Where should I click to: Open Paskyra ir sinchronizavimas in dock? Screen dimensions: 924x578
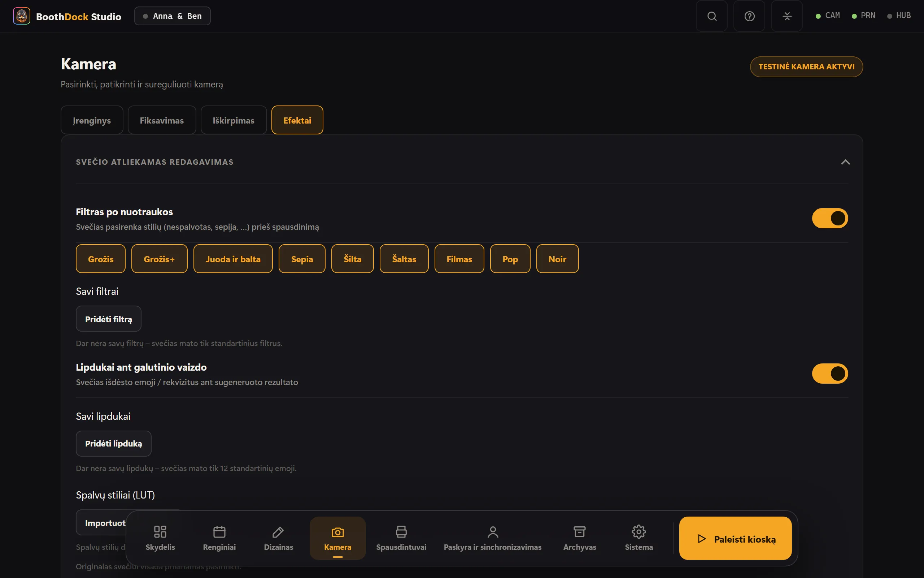coord(493,538)
